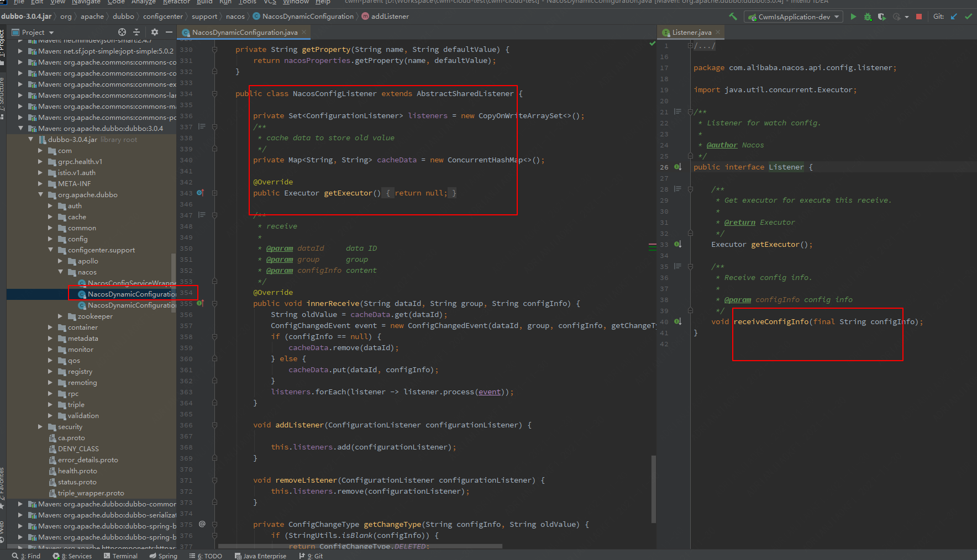This screenshot has width=977, height=560.
Task: Run with coverage using the shield icon
Action: click(x=881, y=17)
